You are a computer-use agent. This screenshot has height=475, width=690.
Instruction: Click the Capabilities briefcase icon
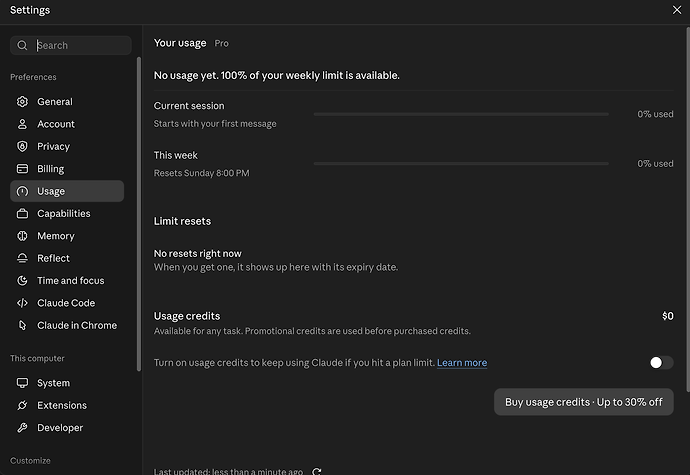pyautogui.click(x=22, y=214)
